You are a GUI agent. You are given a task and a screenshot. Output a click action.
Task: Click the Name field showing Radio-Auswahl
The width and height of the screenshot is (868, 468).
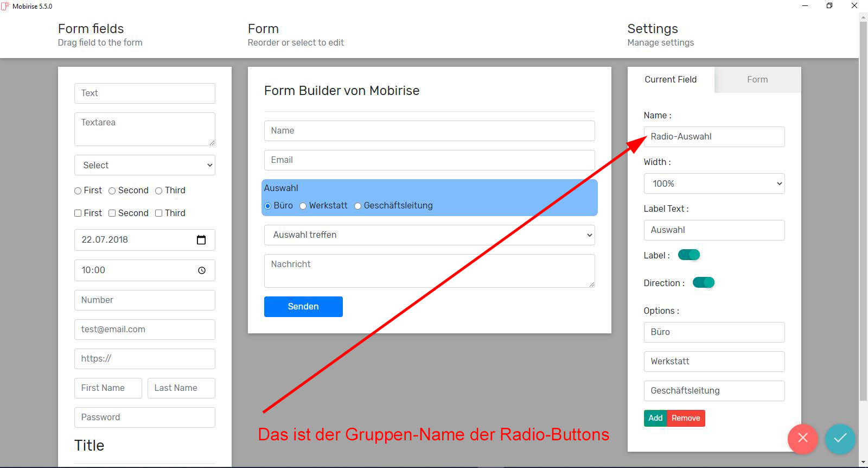(714, 137)
